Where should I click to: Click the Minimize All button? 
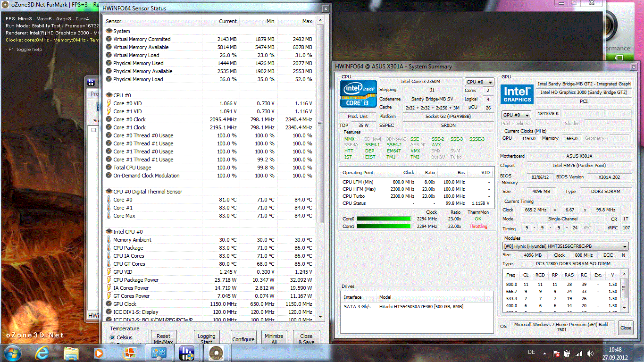pyautogui.click(x=274, y=337)
